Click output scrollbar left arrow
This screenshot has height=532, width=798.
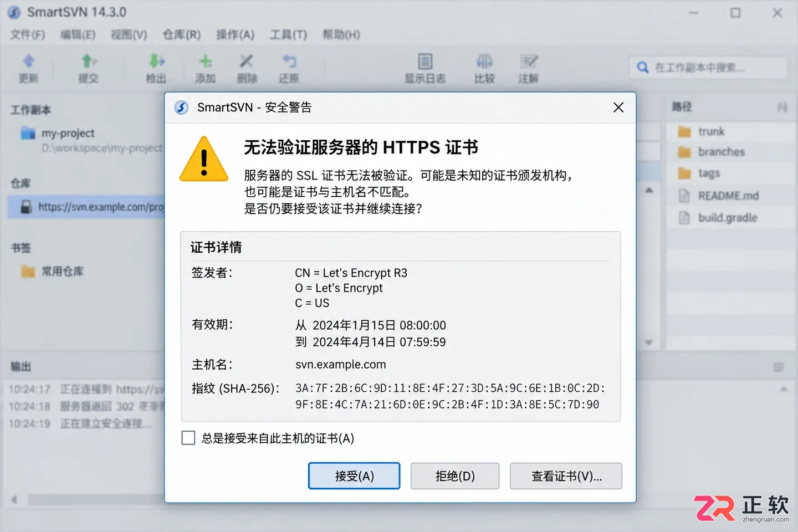pos(14,500)
